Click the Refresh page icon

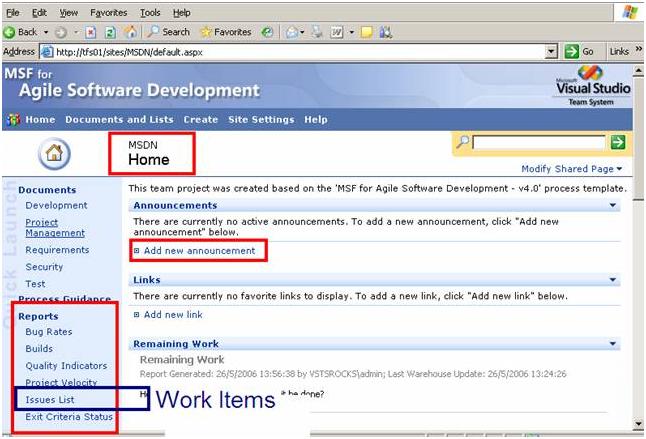coord(108,32)
